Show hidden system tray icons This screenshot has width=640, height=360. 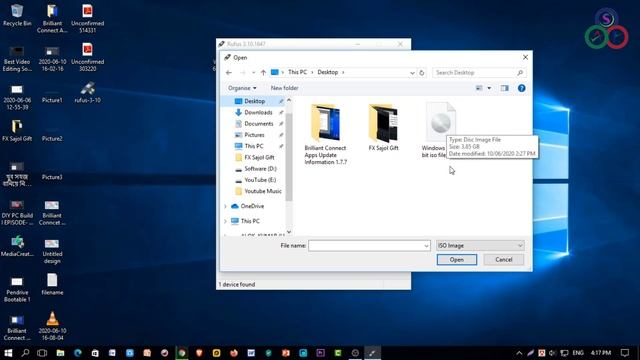[x=519, y=353]
